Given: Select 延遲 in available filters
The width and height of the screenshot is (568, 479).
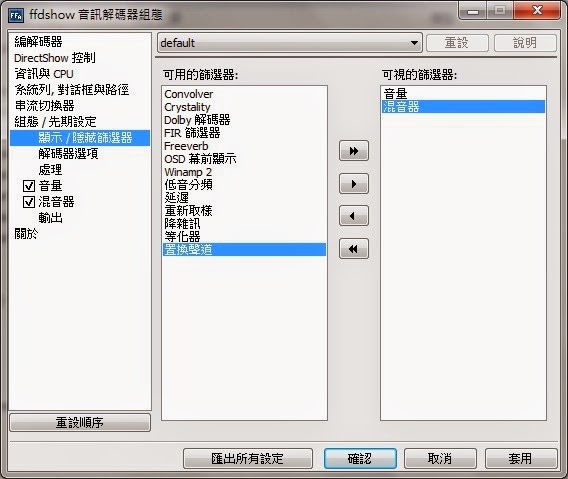Looking at the screenshot, I should [245, 198].
